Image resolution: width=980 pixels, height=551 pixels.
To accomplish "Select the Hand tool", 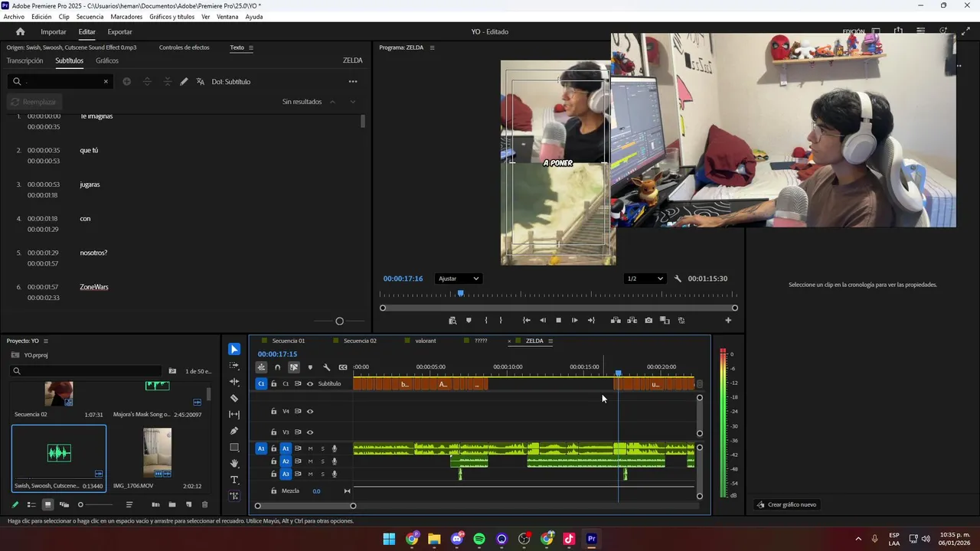I will (234, 464).
